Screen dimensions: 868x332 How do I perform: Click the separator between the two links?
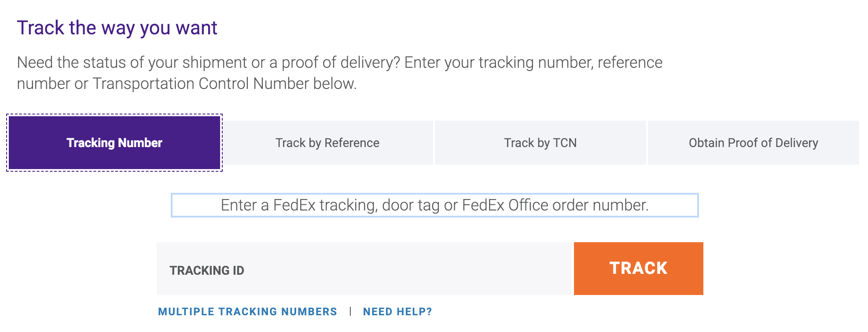(x=350, y=312)
